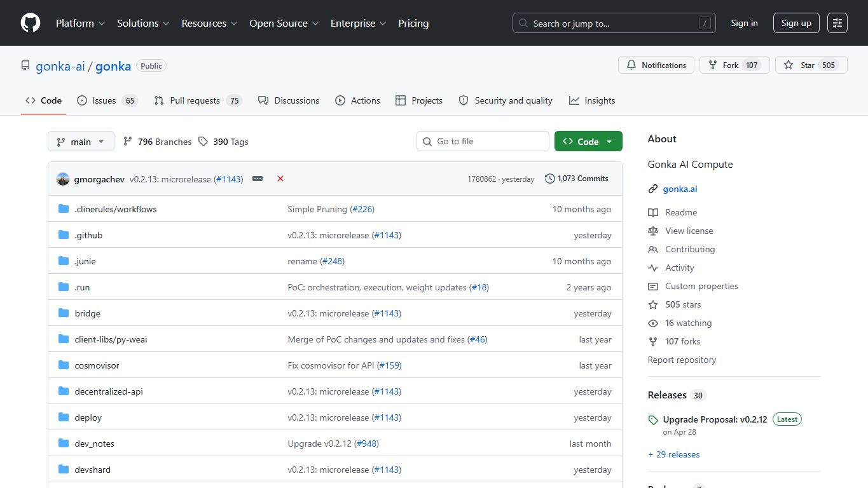Open the main branch selector dropdown

[x=81, y=142]
